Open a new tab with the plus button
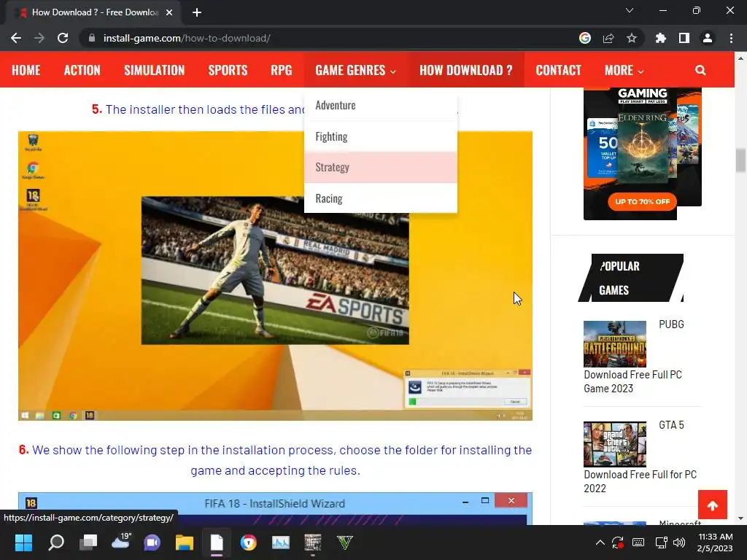 197,12
